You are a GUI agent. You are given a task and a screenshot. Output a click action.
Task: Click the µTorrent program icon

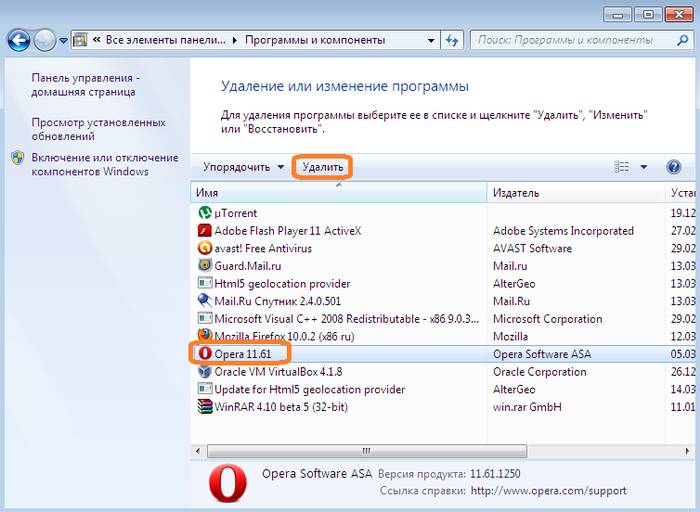pos(205,213)
